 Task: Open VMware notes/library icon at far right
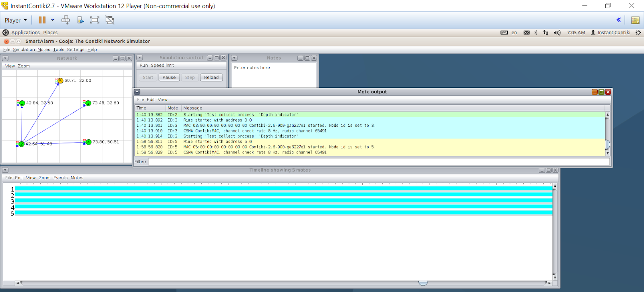tap(636, 20)
